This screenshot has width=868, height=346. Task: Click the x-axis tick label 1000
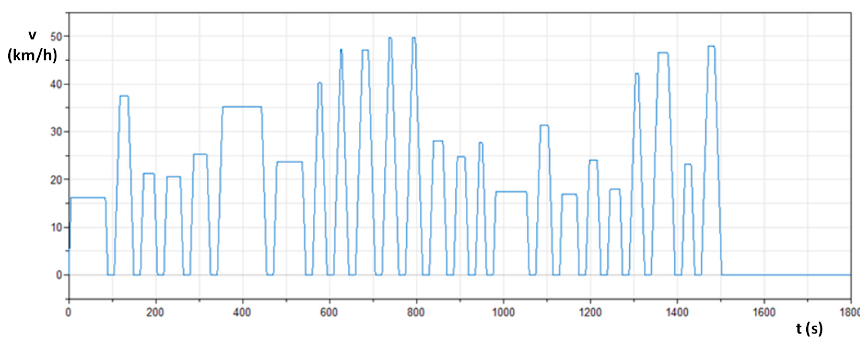pyautogui.click(x=503, y=313)
